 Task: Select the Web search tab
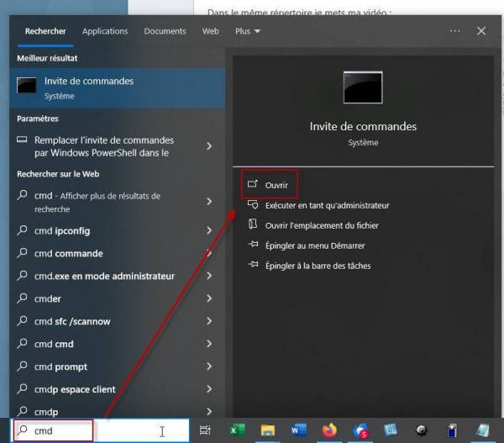click(x=210, y=31)
